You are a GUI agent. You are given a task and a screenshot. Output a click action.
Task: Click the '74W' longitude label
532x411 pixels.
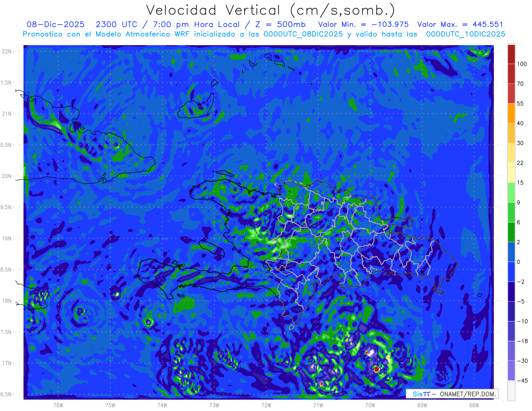click(x=162, y=405)
